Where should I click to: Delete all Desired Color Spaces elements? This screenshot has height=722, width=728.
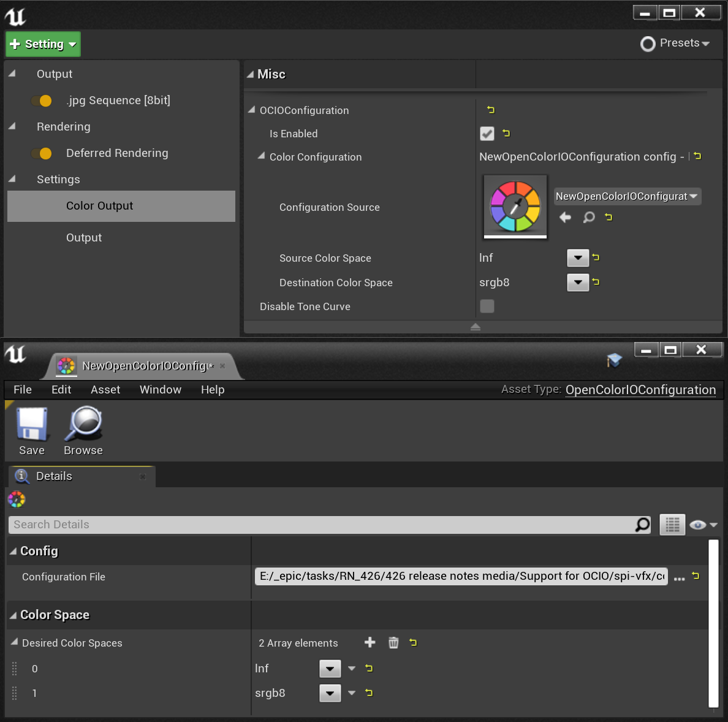pos(393,643)
